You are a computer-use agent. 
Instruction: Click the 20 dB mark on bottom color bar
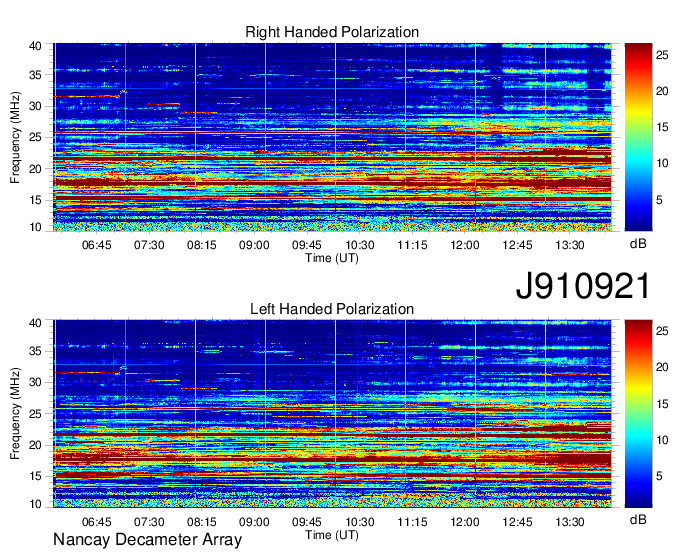[662, 367]
